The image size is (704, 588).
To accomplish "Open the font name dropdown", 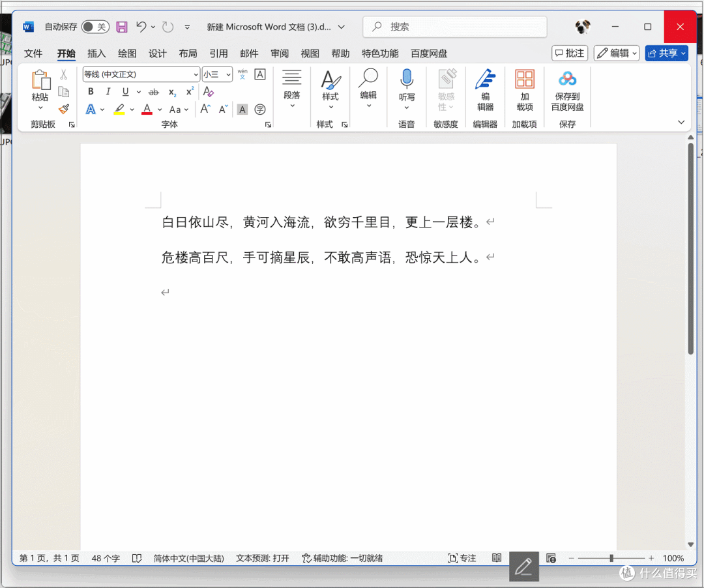I will (x=196, y=74).
